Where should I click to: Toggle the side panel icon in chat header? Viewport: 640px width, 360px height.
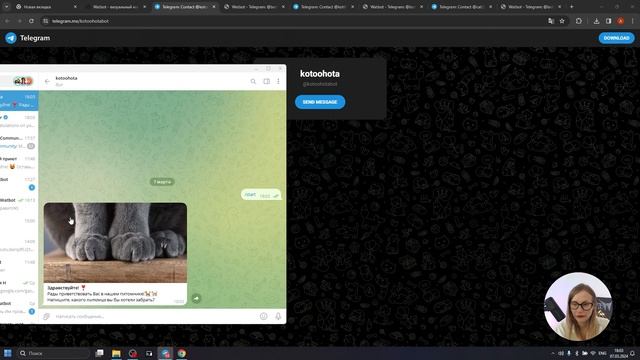point(267,81)
